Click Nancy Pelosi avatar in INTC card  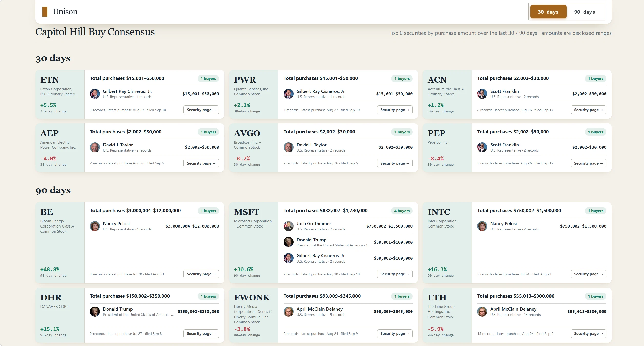point(482,226)
